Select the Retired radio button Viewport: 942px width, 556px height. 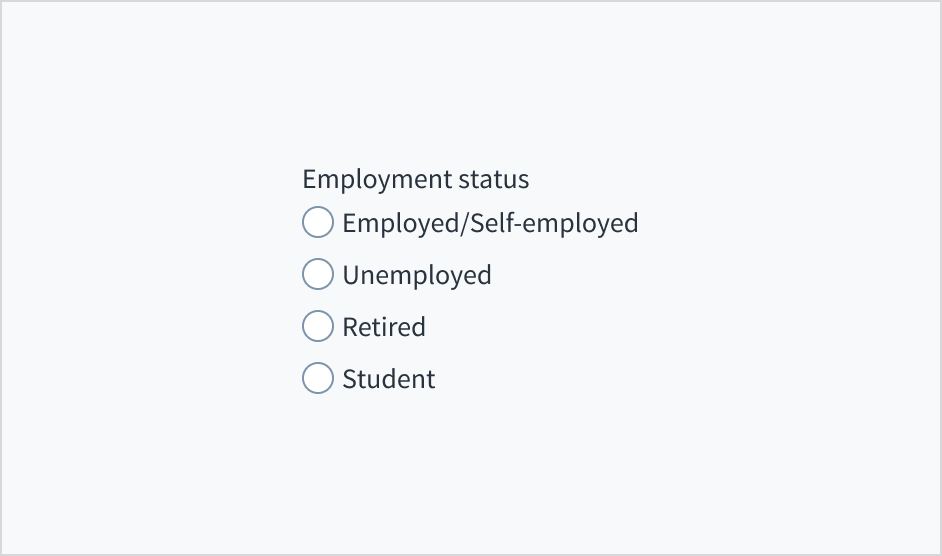pos(318,326)
